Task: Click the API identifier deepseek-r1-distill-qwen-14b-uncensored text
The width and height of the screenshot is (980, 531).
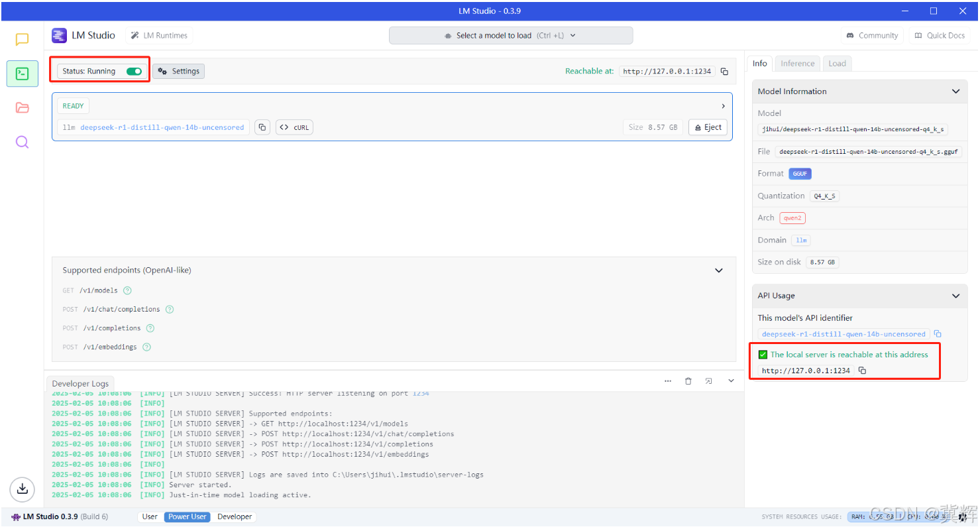Action: click(x=844, y=334)
